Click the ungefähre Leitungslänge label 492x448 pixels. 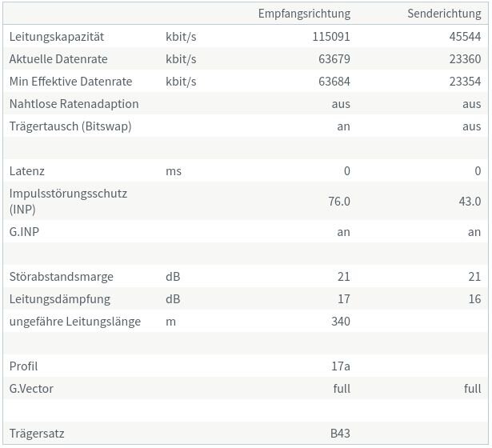pyautogui.click(x=75, y=322)
